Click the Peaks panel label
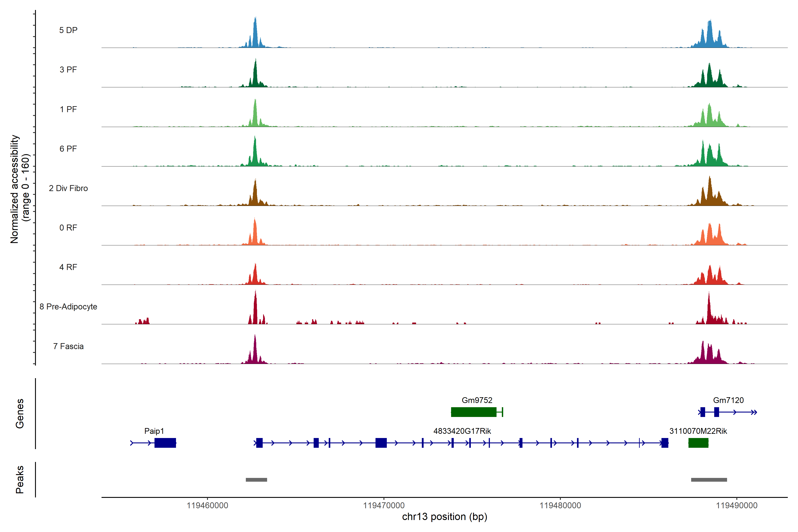Screen dimensions: 798x532 (x=20, y=479)
